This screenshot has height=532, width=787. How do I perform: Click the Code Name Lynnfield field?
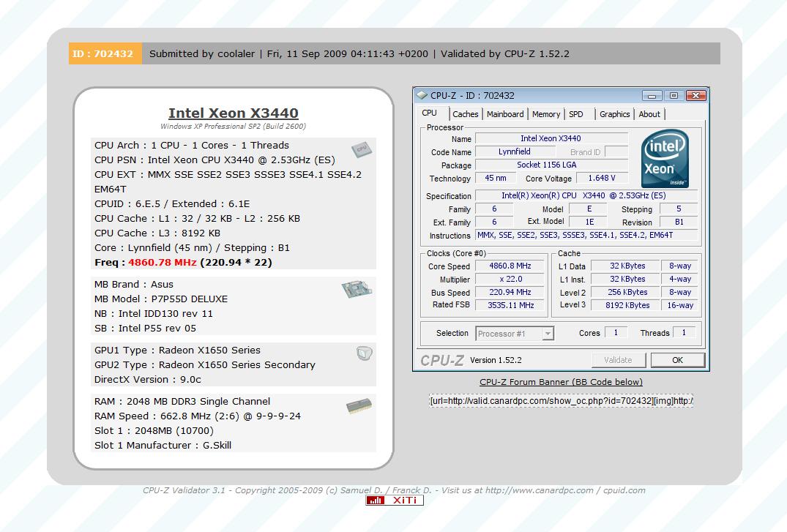514,151
